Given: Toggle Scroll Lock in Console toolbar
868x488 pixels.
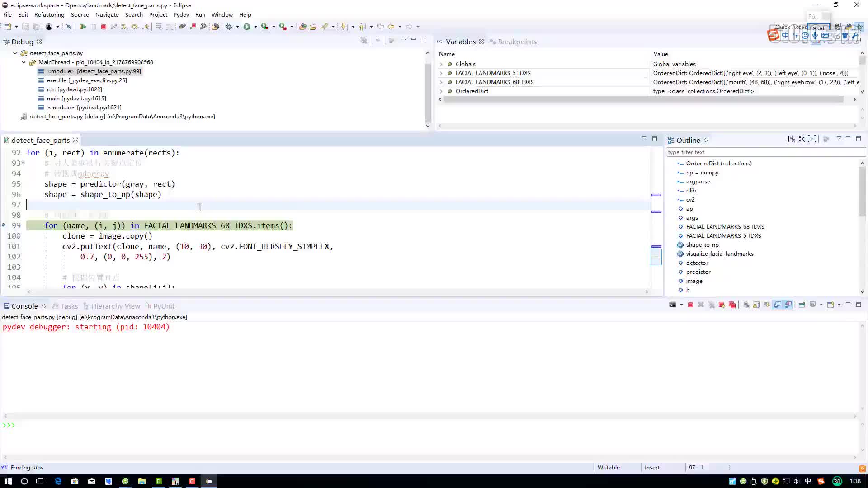Looking at the screenshot, I should (x=756, y=305).
